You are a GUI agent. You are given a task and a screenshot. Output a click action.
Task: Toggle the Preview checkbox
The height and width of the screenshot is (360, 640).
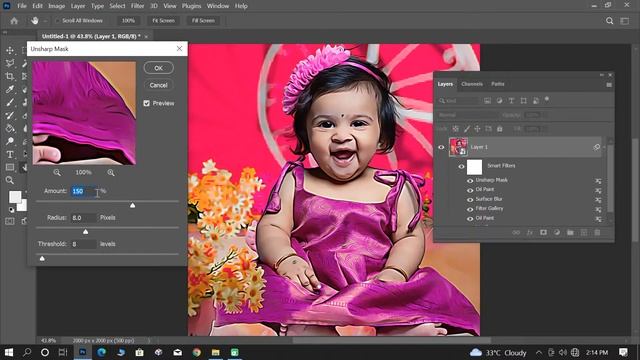coord(147,103)
